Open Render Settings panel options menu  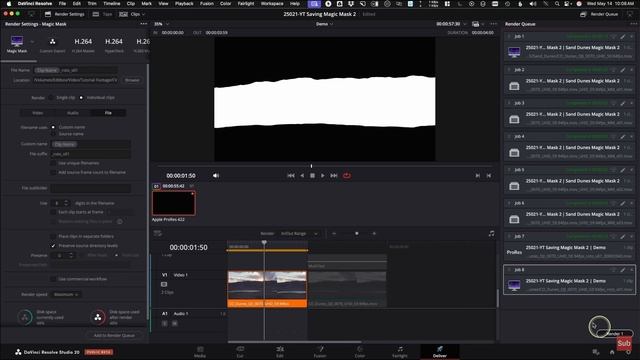pos(143,24)
